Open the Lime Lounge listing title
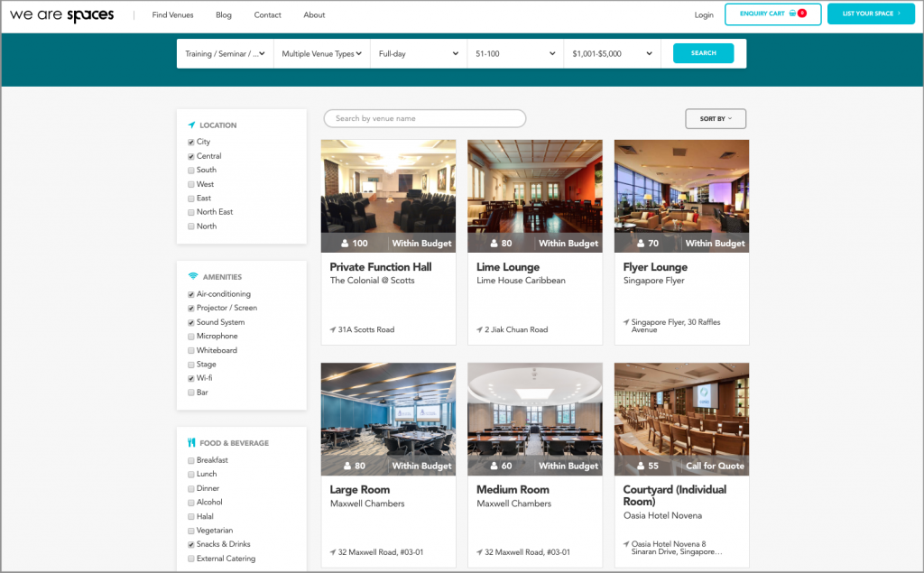 [508, 267]
